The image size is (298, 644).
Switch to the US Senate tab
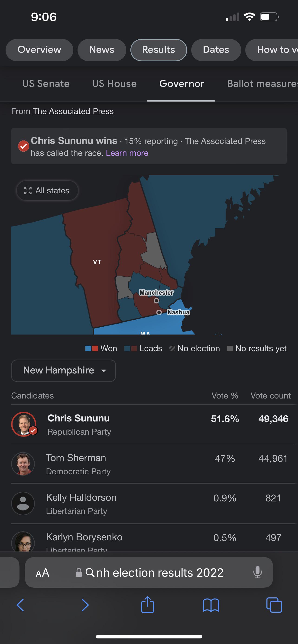[x=46, y=84]
